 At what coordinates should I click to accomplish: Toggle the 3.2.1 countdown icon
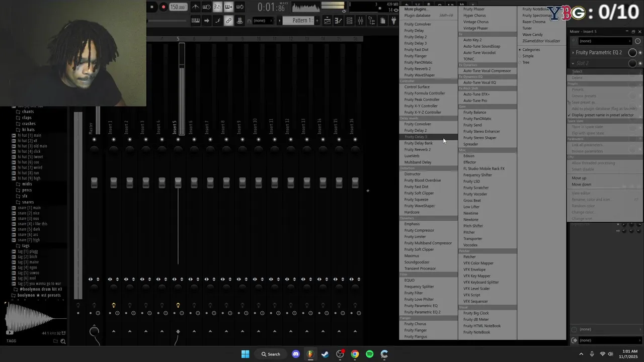[x=217, y=7]
